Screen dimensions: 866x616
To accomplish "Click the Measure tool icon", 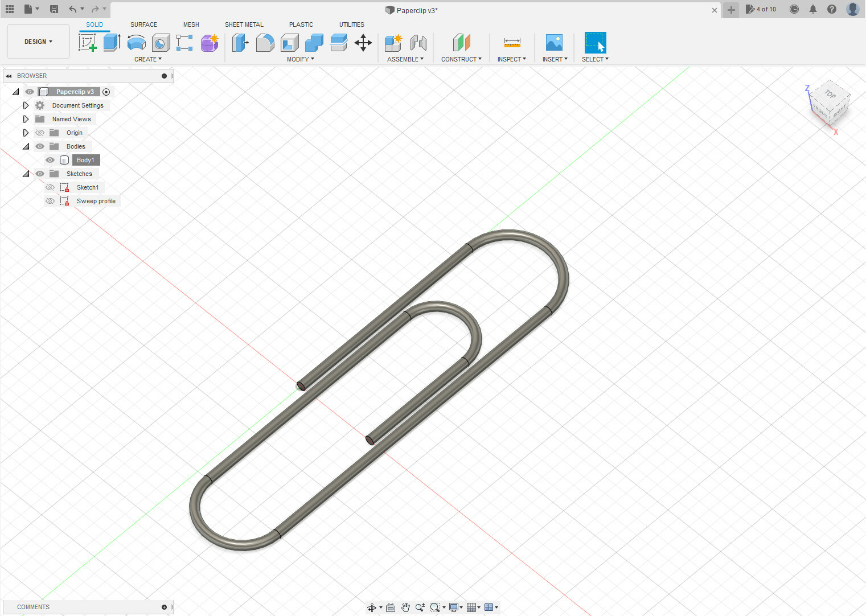I will pos(512,43).
